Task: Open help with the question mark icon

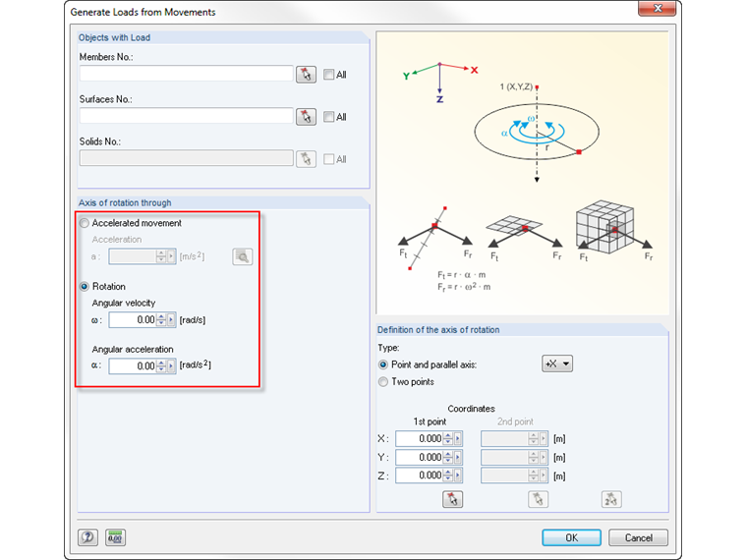Action: coord(87,537)
